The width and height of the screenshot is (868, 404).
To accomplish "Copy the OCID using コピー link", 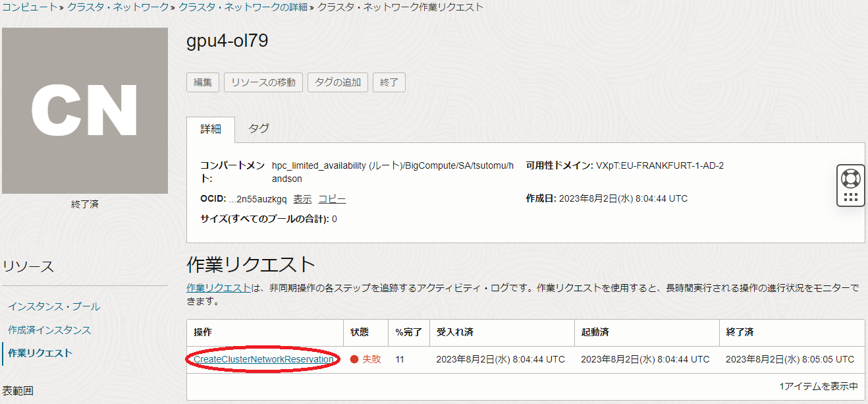I will click(x=332, y=199).
